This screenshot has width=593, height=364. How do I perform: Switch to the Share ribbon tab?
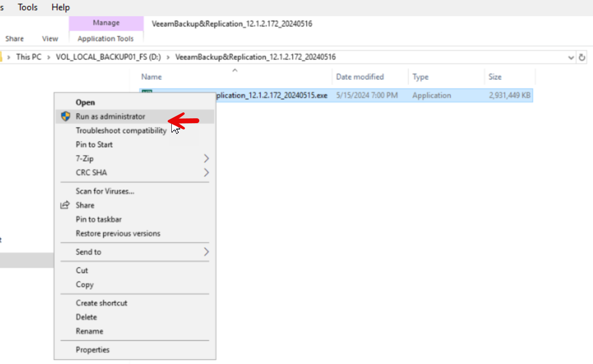click(x=15, y=39)
